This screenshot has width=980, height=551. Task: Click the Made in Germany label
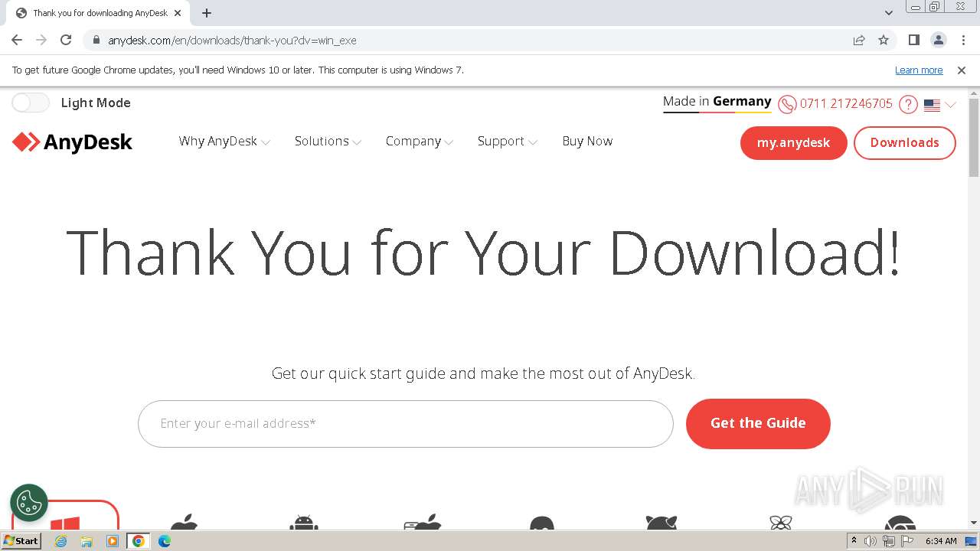coord(717,101)
